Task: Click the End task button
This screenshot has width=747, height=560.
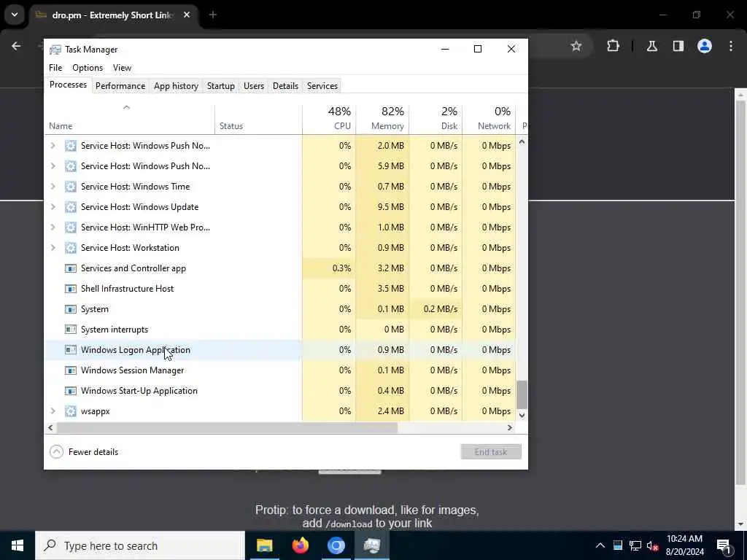Action: [491, 452]
